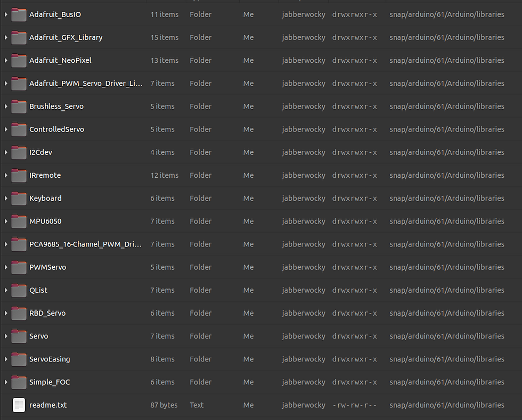Click the ControlledServo folder icon
This screenshot has height=420, width=522.
pos(19,129)
